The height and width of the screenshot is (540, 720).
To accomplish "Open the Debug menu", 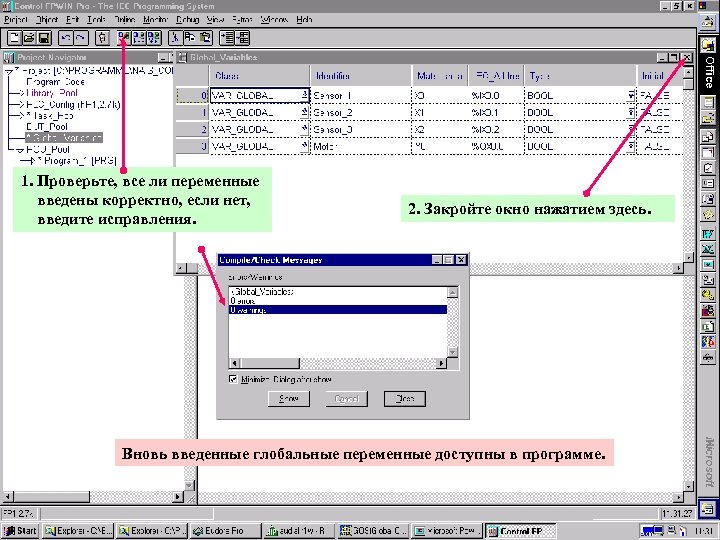I will (187, 20).
